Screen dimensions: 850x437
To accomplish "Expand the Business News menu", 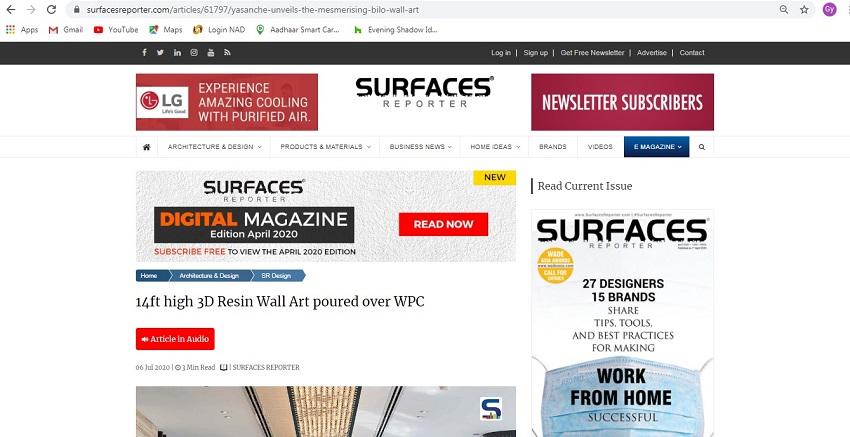I will [x=420, y=147].
